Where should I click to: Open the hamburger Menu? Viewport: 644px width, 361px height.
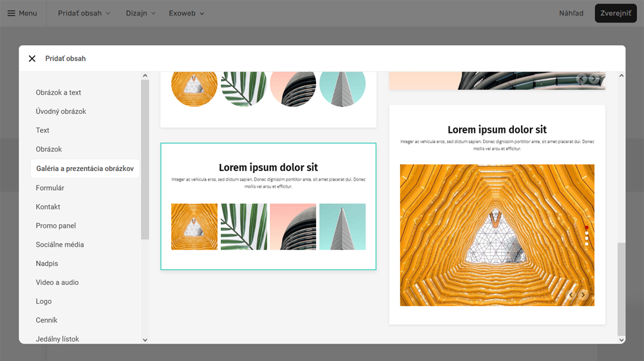(x=22, y=13)
